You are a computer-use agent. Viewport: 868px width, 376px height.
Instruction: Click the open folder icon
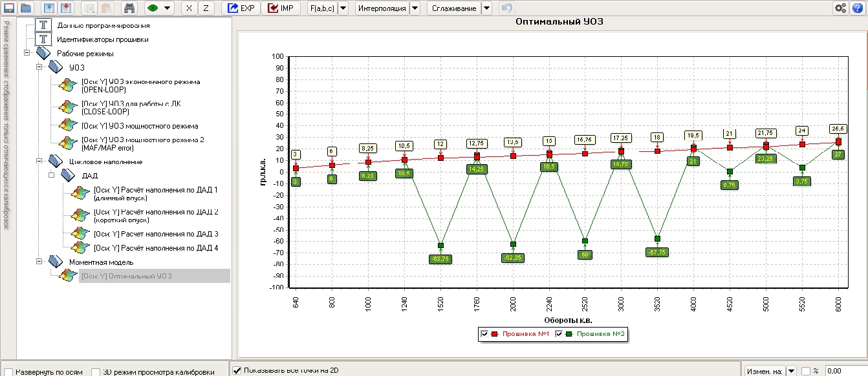[x=26, y=8]
